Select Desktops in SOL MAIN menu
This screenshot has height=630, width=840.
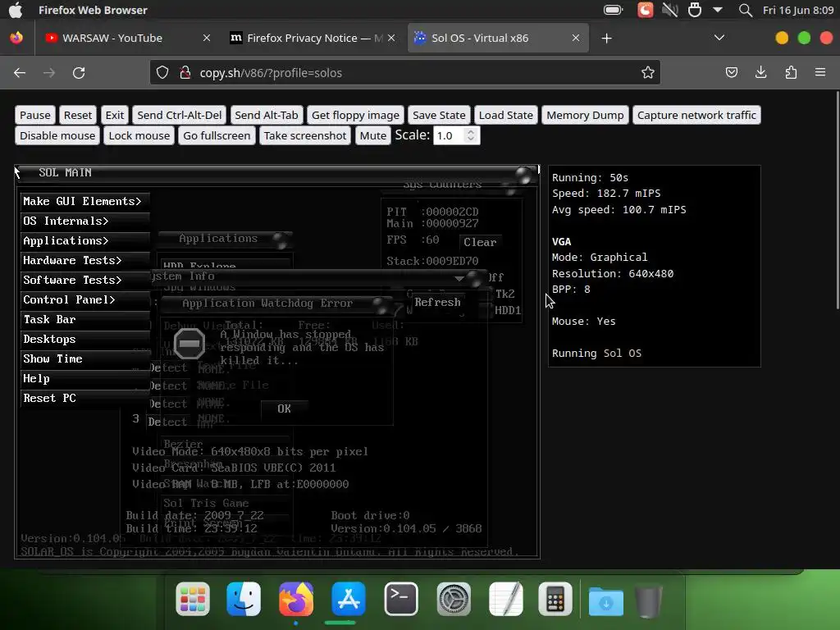[85, 340]
